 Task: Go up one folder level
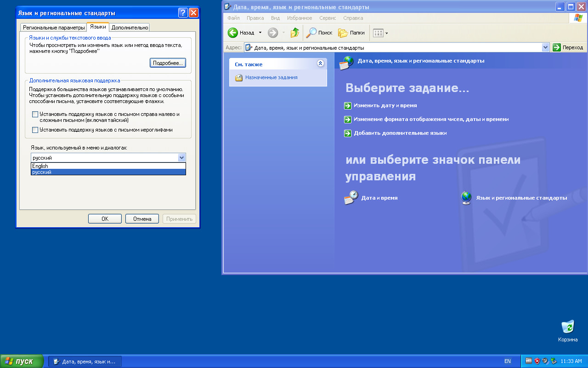point(295,33)
